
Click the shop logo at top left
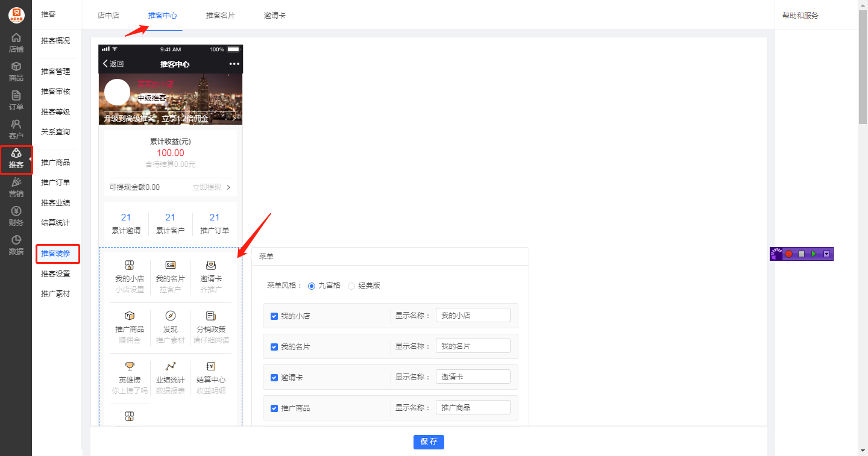point(16,14)
